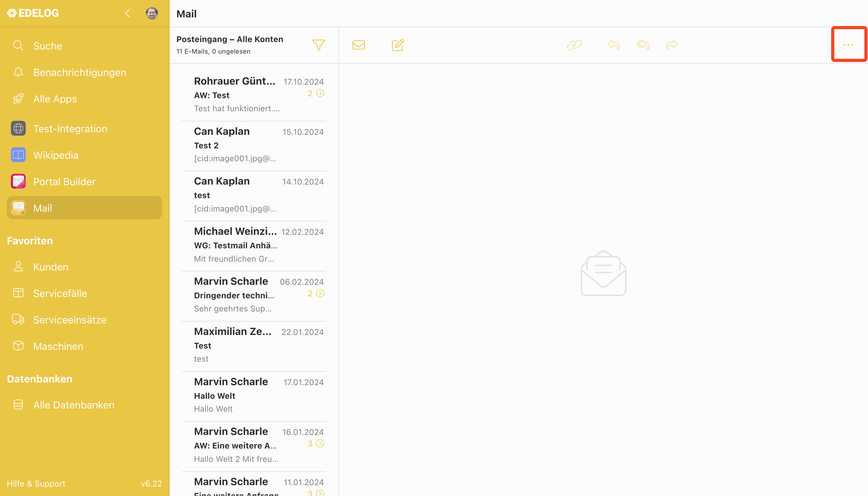Click the forward arrow icon
Screen dimensions: 868x496
coord(672,45)
